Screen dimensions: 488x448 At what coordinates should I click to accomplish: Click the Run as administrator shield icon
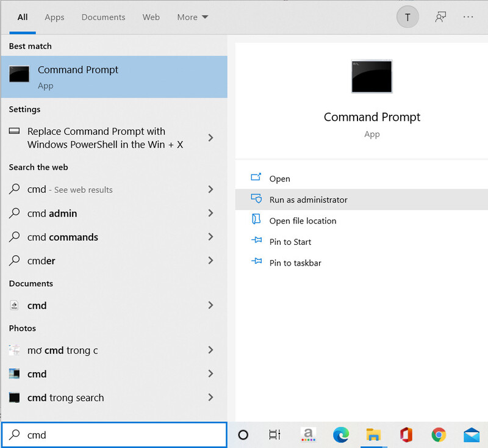(x=256, y=198)
